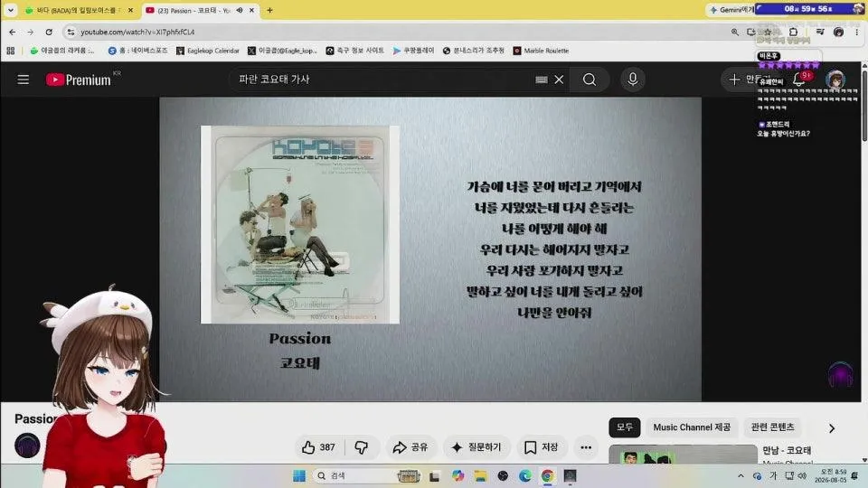Viewport: 868px width, 488px height.
Task: View site information icon in address bar
Action: tap(71, 33)
